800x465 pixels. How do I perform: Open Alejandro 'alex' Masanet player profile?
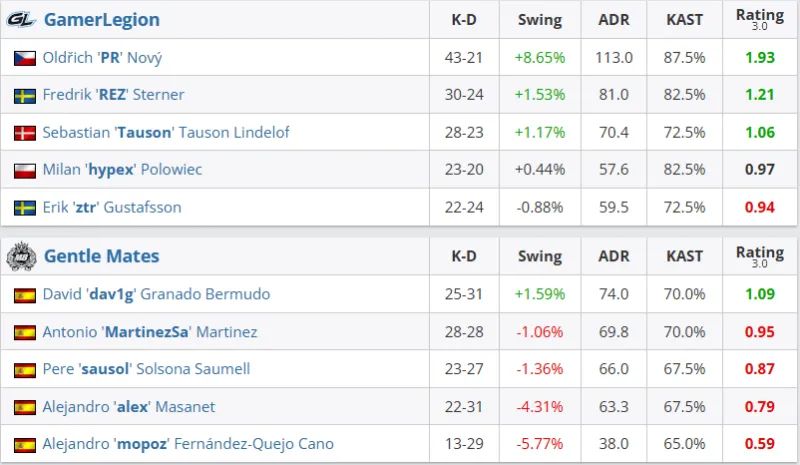click(128, 407)
